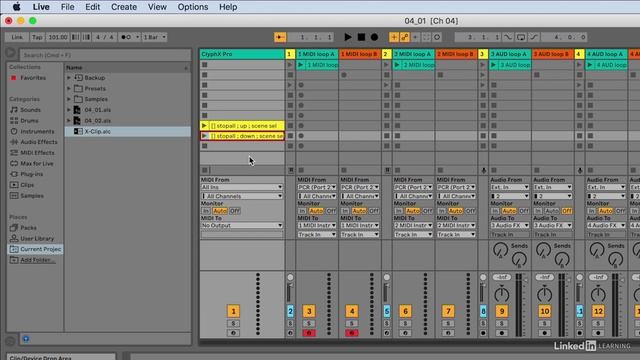Click the Link button
The width and height of the screenshot is (640, 360).
tap(17, 37)
